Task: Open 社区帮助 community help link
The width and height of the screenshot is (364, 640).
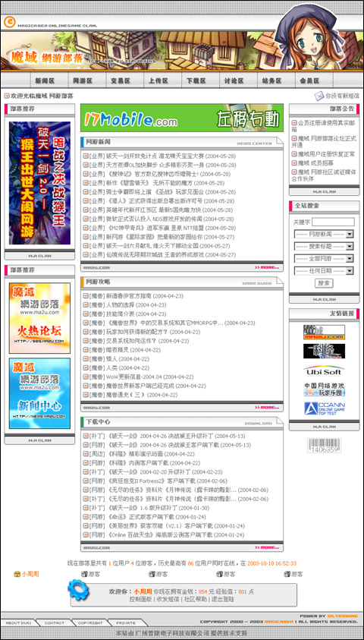Action: 195,599
